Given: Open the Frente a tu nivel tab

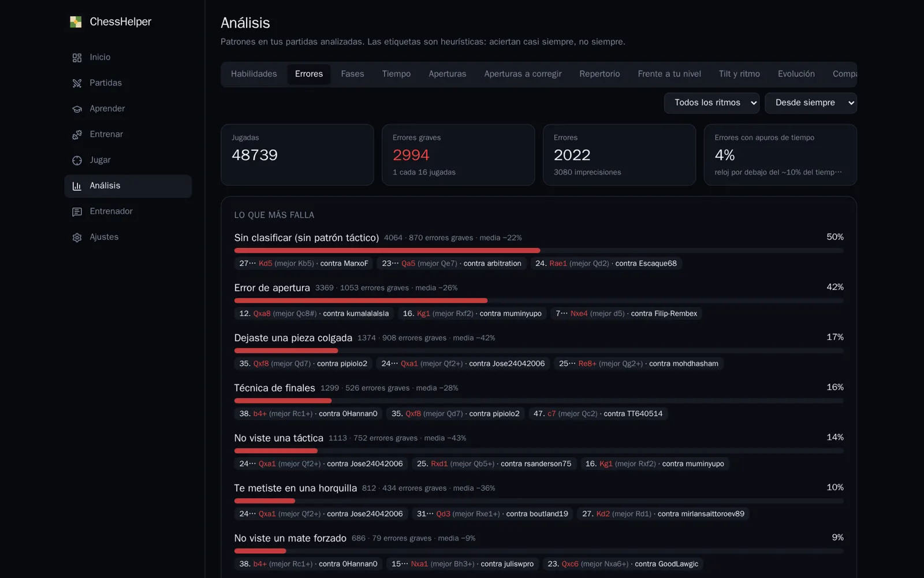Looking at the screenshot, I should [669, 74].
